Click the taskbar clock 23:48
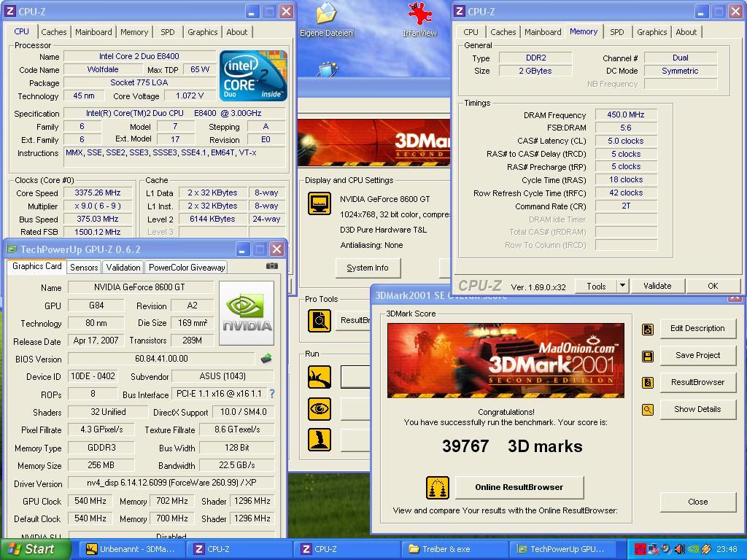Screen dimensions: 747x560 [x=727, y=549]
